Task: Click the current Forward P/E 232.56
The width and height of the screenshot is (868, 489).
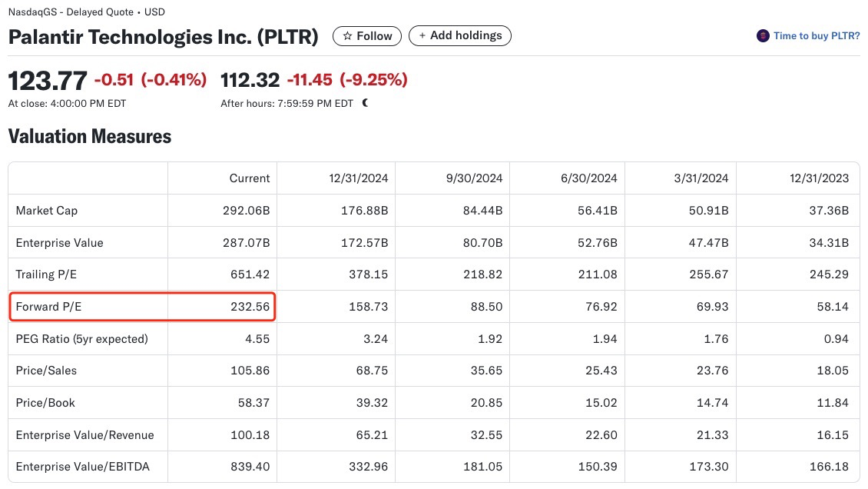Action: coord(250,307)
